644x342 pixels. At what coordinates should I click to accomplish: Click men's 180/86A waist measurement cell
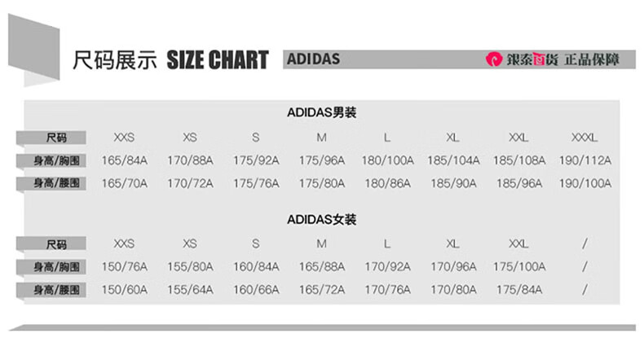pos(387,183)
